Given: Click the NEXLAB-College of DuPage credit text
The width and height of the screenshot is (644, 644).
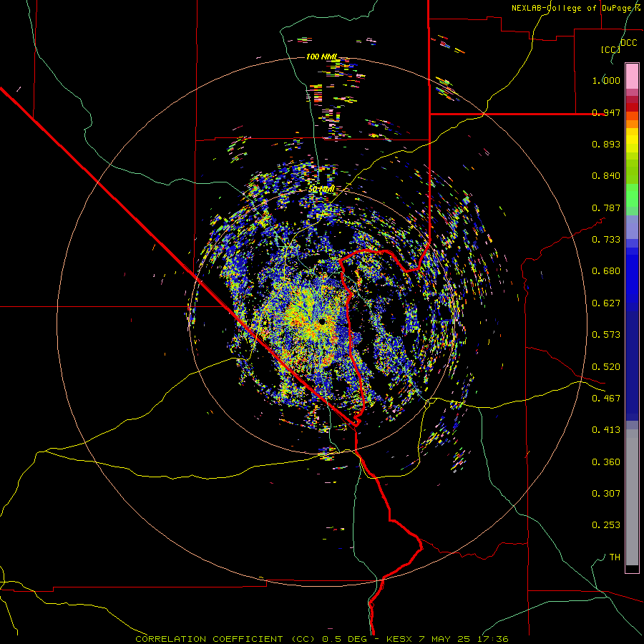Looking at the screenshot, I should 575,8.
